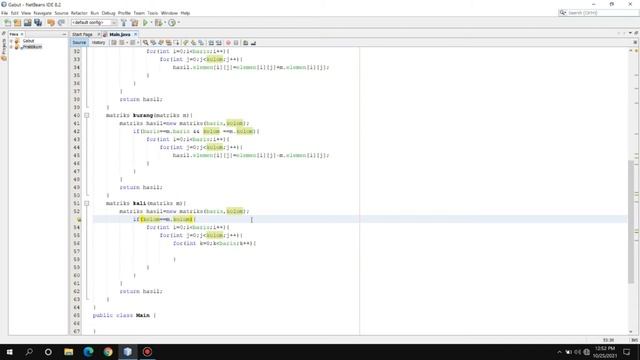Toggle Rectangular Selection in editor toolbar
The width and height of the screenshot is (640, 360).
point(176,42)
